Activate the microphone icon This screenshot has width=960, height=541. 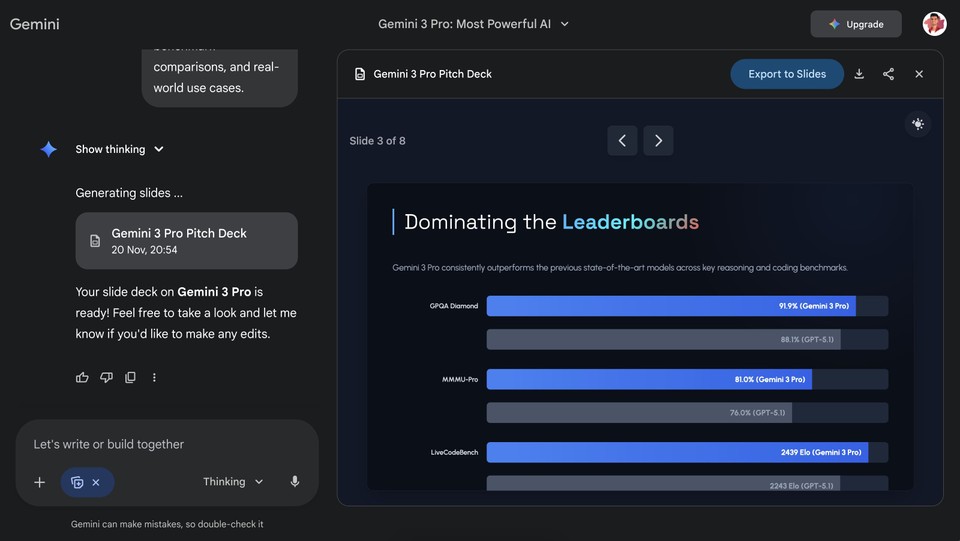pos(294,482)
